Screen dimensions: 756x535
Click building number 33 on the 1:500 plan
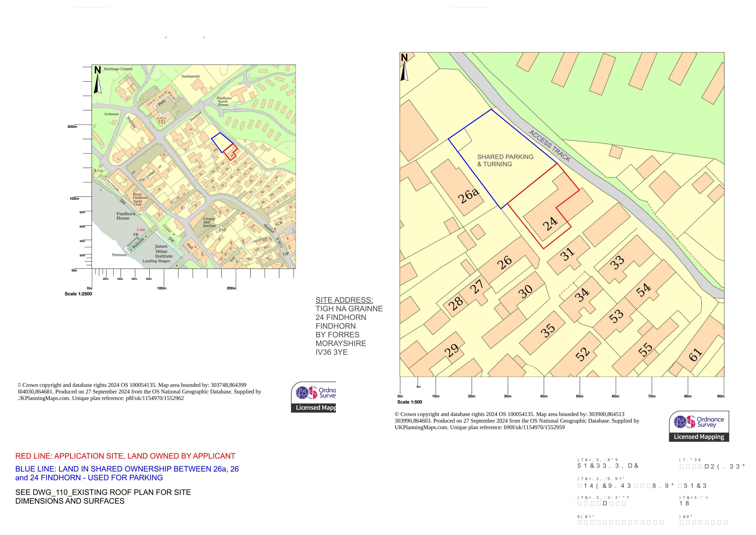click(617, 262)
